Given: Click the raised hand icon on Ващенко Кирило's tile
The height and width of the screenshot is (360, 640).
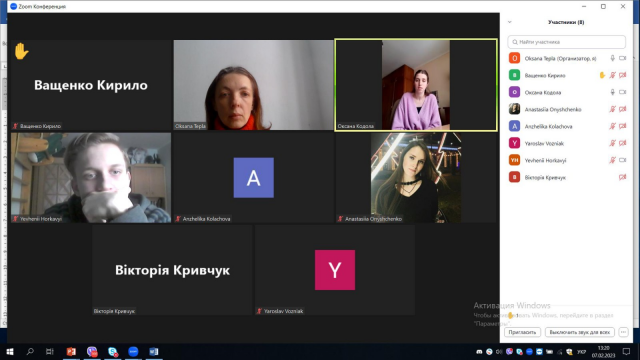Looking at the screenshot, I should click(x=21, y=51).
